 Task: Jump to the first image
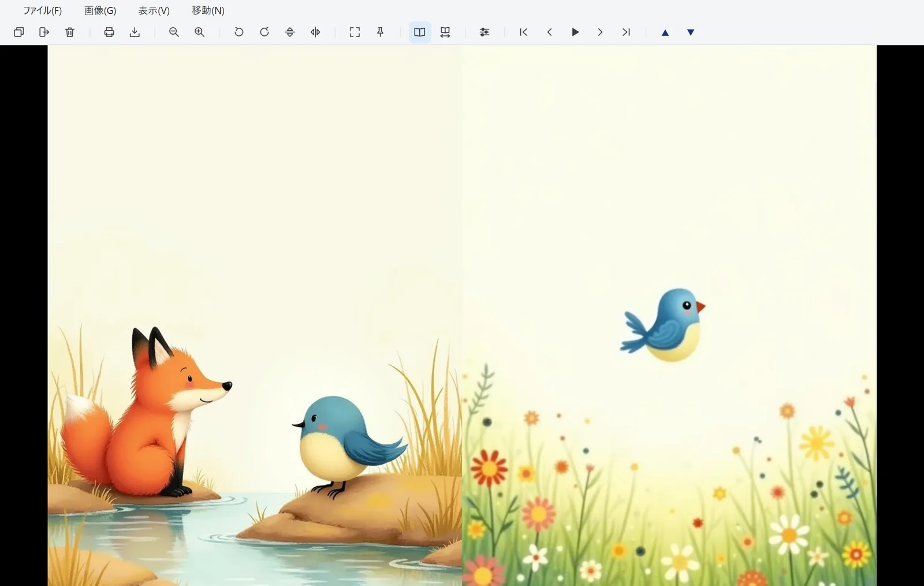[524, 32]
